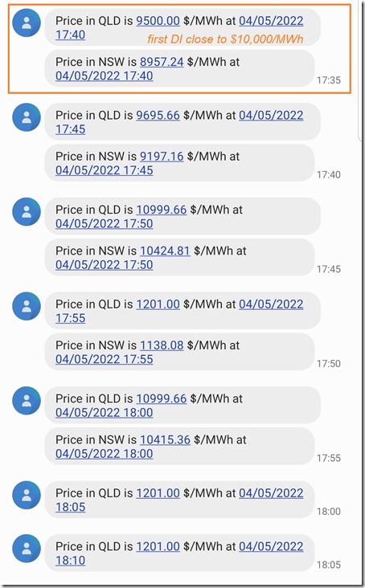
Task: Click the 9695.66 QLD price link
Action: click(x=158, y=115)
